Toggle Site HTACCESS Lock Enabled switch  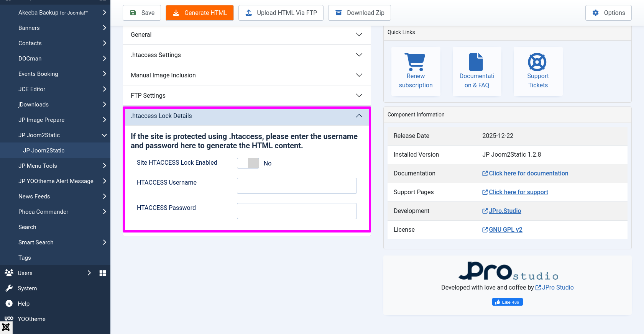click(x=248, y=163)
